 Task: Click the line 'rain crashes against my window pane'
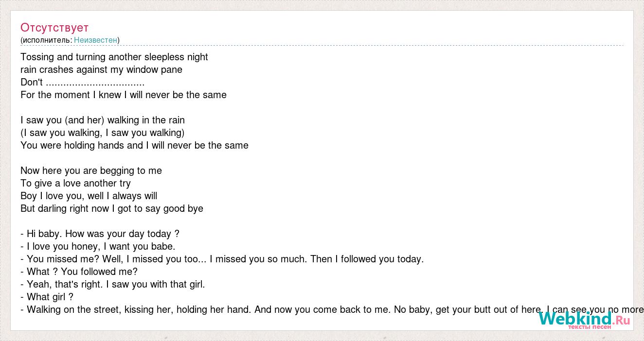point(101,69)
